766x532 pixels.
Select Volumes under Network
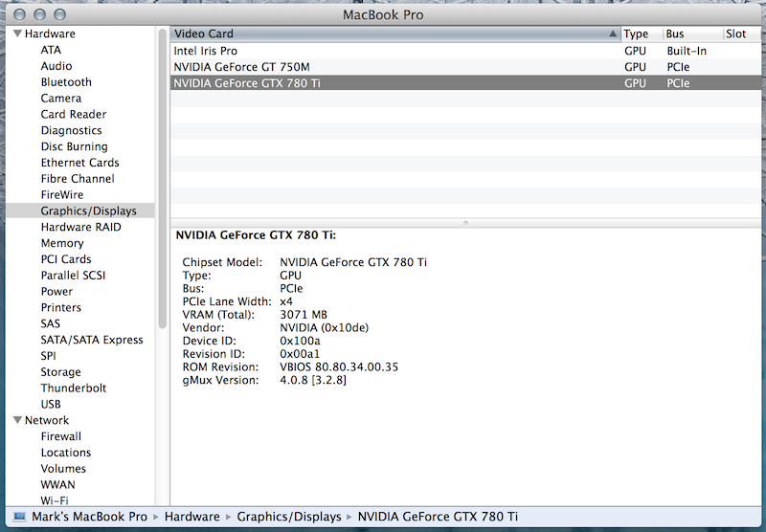63,469
